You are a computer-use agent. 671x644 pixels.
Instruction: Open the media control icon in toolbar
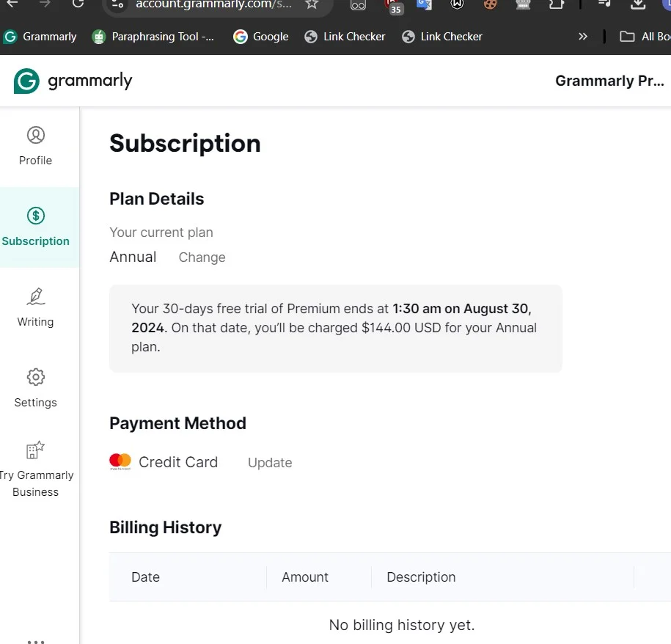click(x=604, y=4)
